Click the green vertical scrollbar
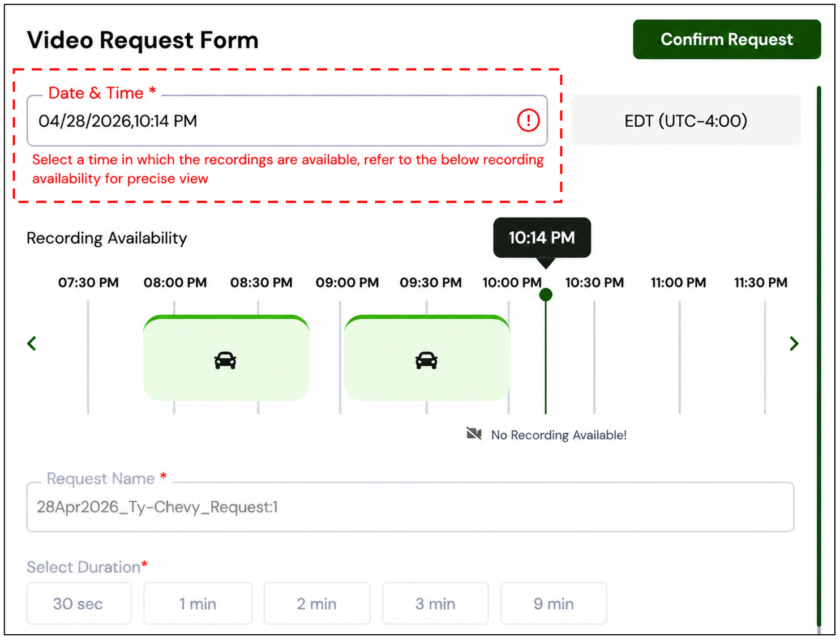The image size is (840, 641). click(818, 357)
